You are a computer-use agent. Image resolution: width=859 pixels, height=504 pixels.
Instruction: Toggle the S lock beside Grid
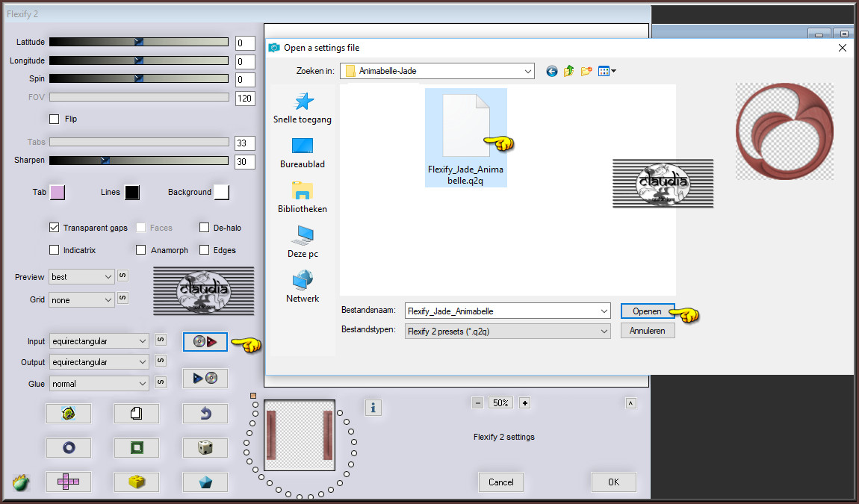pos(123,299)
